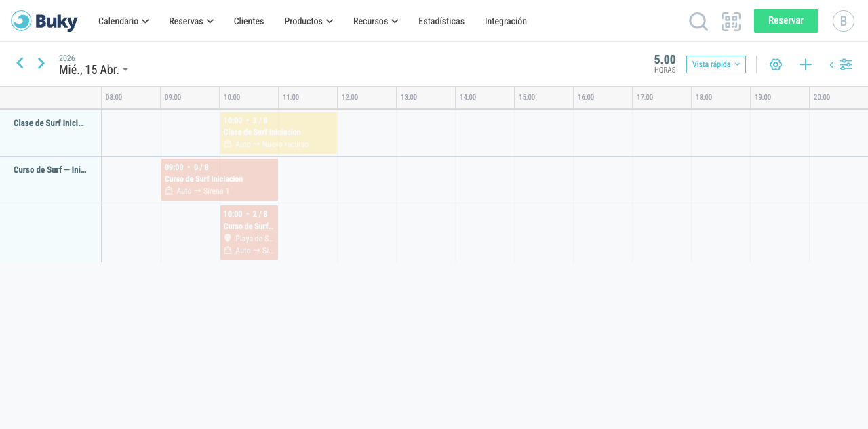
Task: Go to previous day arrow
Action: tap(20, 63)
